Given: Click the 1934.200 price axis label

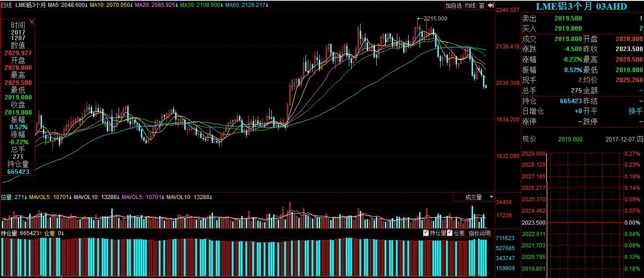Looking at the screenshot, I should pos(508,120).
